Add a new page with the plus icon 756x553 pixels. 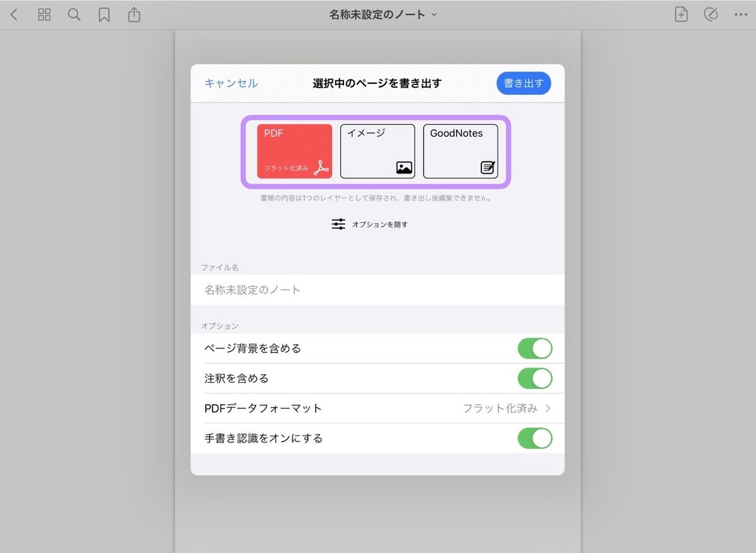pyautogui.click(x=681, y=14)
